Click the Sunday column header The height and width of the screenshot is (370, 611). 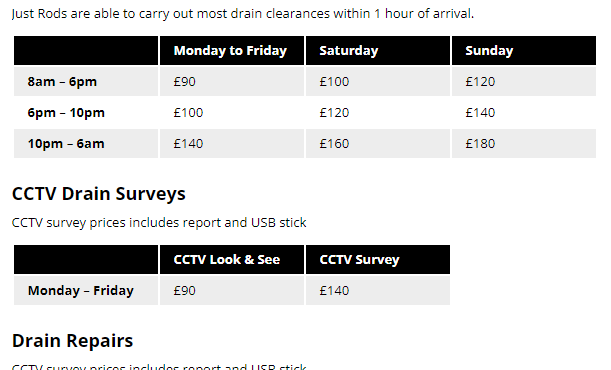(524, 51)
